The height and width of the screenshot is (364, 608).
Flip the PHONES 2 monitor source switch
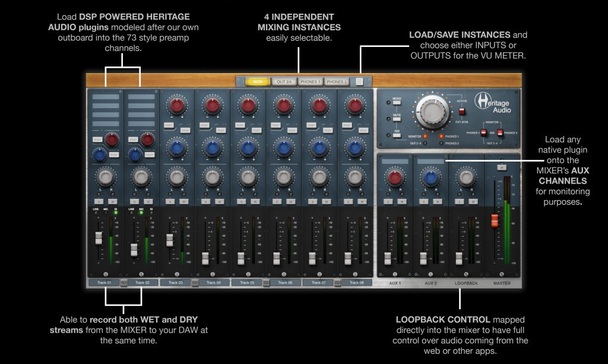click(500, 132)
